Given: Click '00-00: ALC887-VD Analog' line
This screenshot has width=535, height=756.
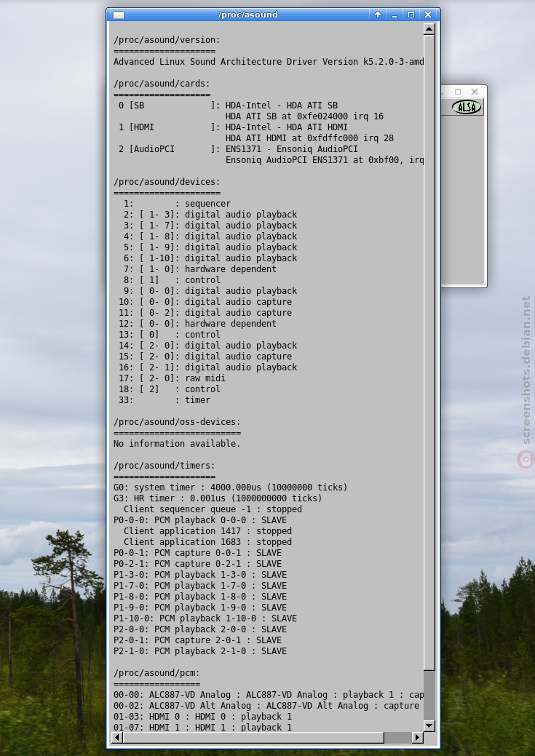Looking at the screenshot, I should tap(269, 695).
